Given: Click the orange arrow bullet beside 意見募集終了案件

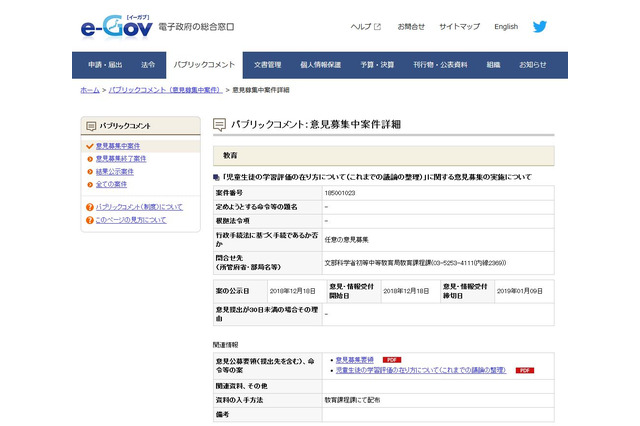Looking at the screenshot, I should 90,159.
